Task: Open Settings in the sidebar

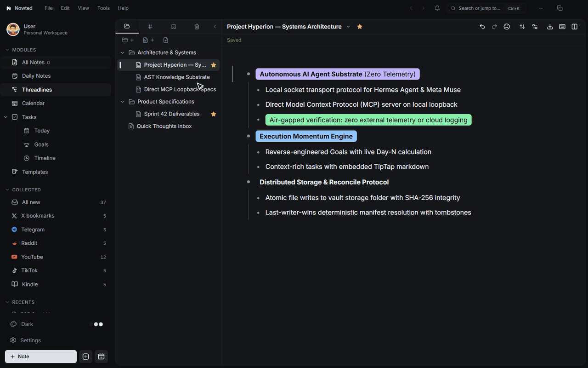Action: click(31, 340)
